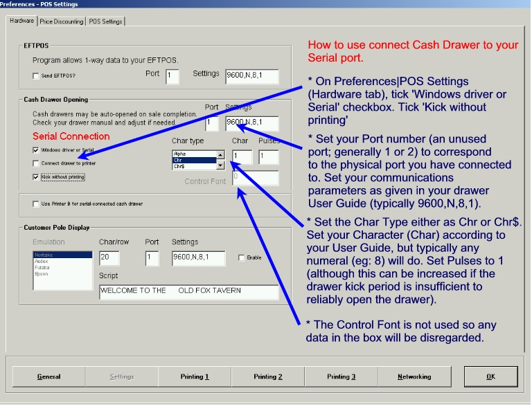Choose Alpha in the Char type list

coord(194,154)
